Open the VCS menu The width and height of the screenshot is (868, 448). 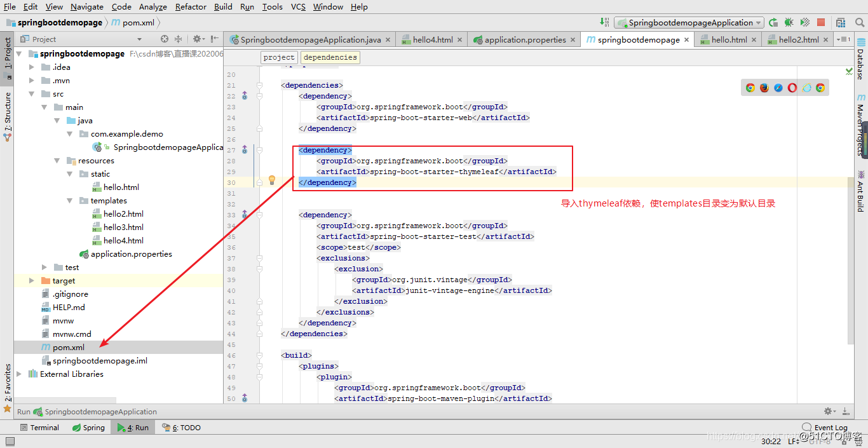(298, 6)
